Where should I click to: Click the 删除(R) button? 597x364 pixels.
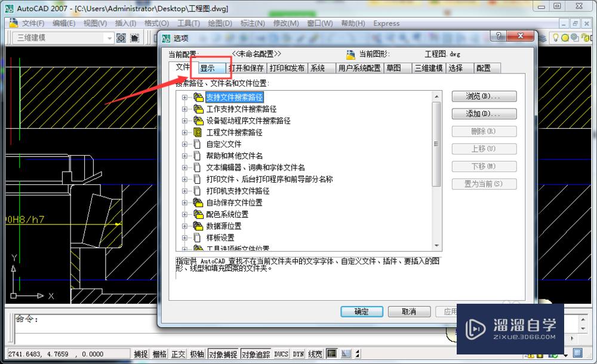point(484,131)
